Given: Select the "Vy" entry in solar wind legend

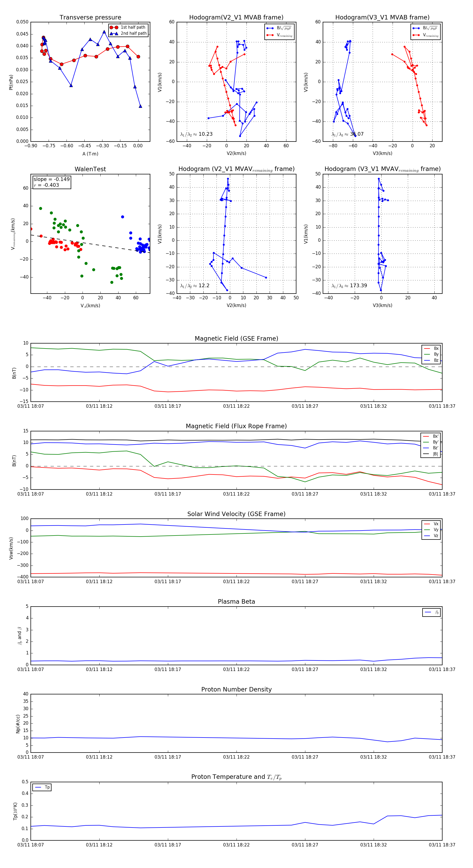Looking at the screenshot, I should click(x=431, y=530).
